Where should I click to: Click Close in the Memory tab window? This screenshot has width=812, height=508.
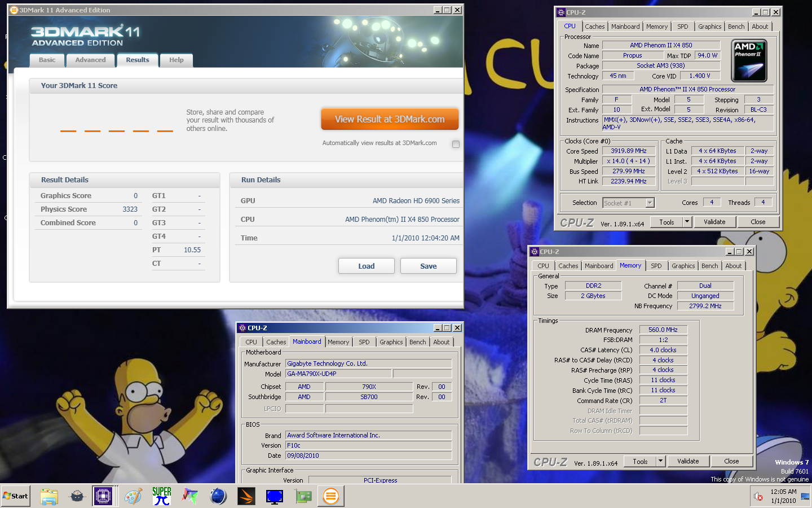[731, 461]
